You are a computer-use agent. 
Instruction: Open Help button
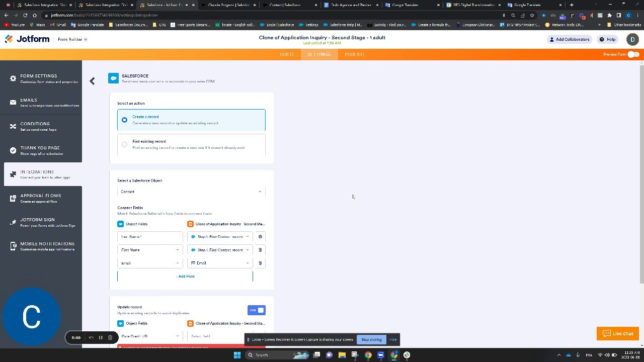point(608,39)
